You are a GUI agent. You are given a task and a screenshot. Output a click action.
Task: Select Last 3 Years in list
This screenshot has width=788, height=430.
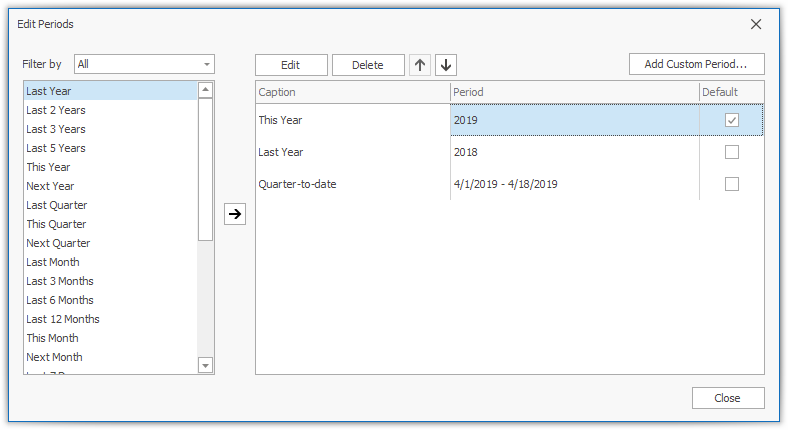pyautogui.click(x=56, y=129)
